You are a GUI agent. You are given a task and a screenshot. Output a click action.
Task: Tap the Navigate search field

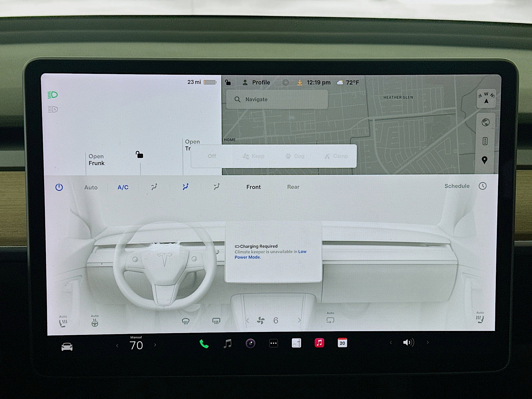pos(277,99)
